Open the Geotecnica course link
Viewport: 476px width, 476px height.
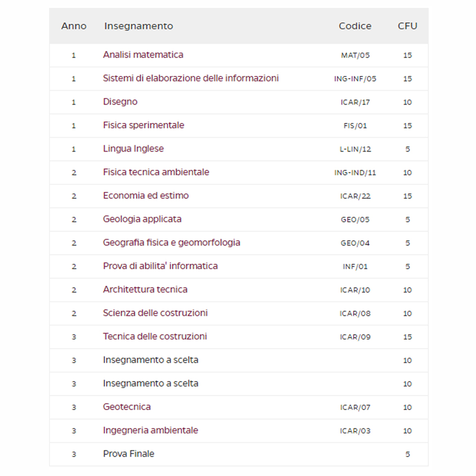point(126,407)
